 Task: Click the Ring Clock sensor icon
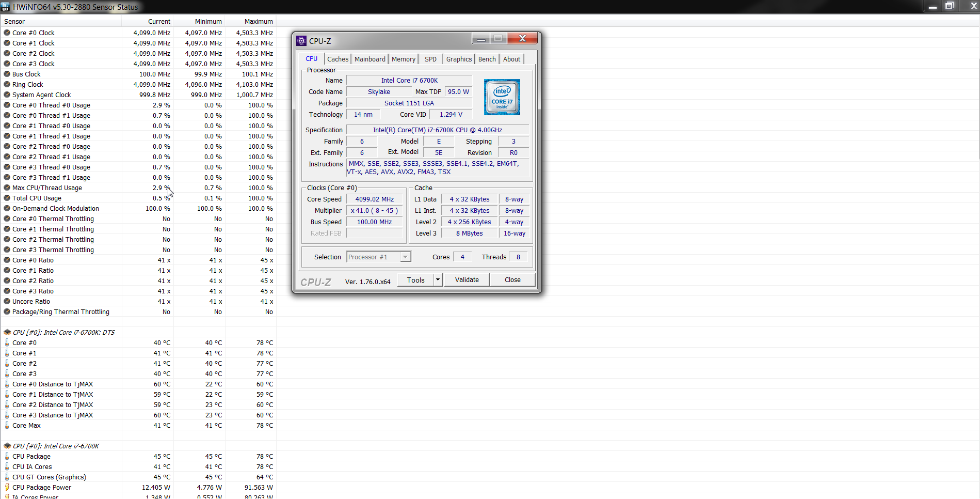click(x=7, y=84)
